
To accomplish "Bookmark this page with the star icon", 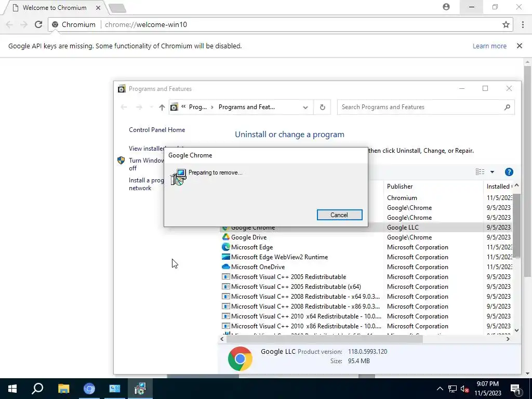I will click(506, 24).
